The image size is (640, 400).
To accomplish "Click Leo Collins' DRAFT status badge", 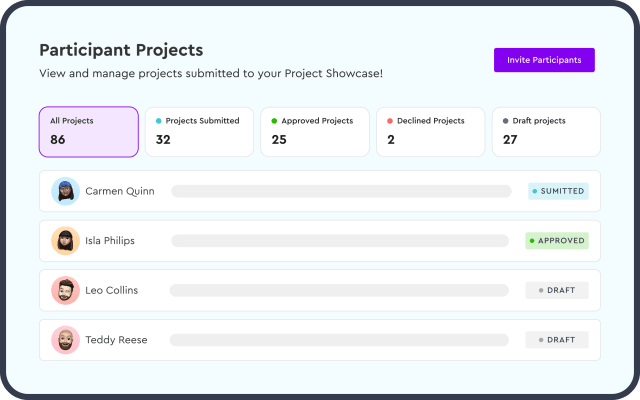I will click(x=557, y=291).
